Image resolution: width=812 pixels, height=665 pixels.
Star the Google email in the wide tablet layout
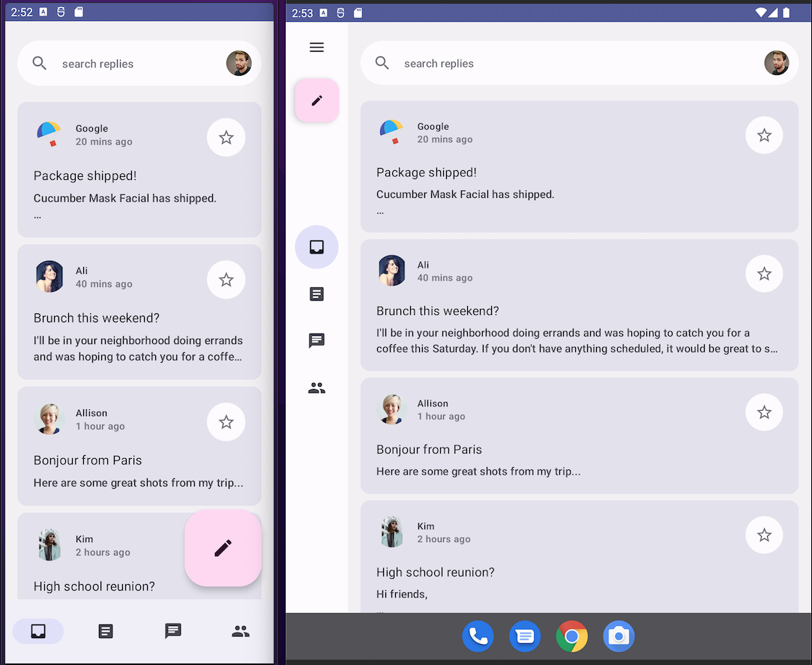764,136
